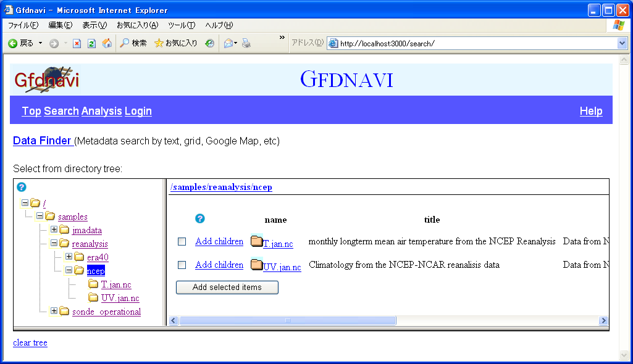Open the Top link in navigation bar
The height and width of the screenshot is (364, 633).
tap(31, 111)
